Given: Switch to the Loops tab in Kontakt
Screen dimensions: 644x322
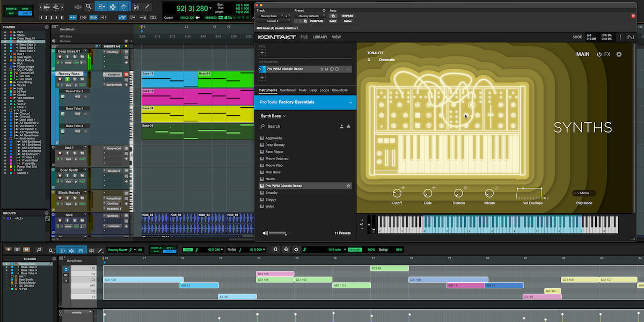Looking at the screenshot, I should click(325, 90).
